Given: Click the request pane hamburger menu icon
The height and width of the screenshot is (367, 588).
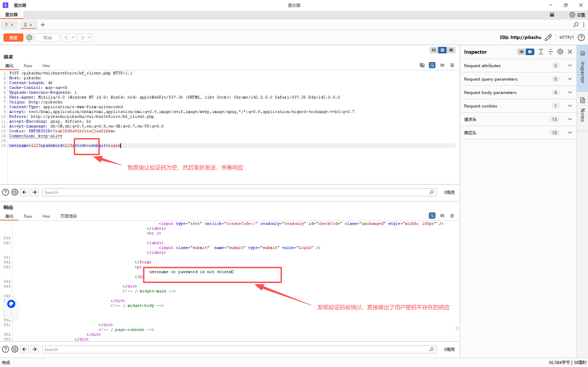Looking at the screenshot, I should click(x=452, y=65).
